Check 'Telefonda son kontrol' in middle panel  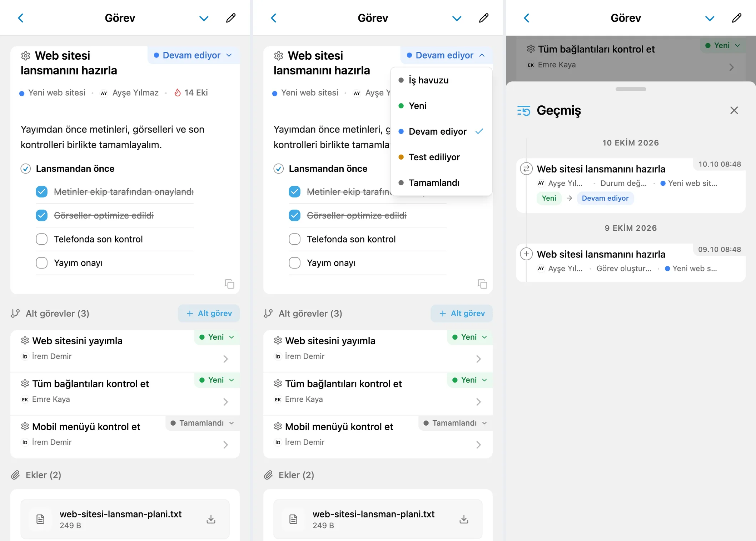pos(295,239)
